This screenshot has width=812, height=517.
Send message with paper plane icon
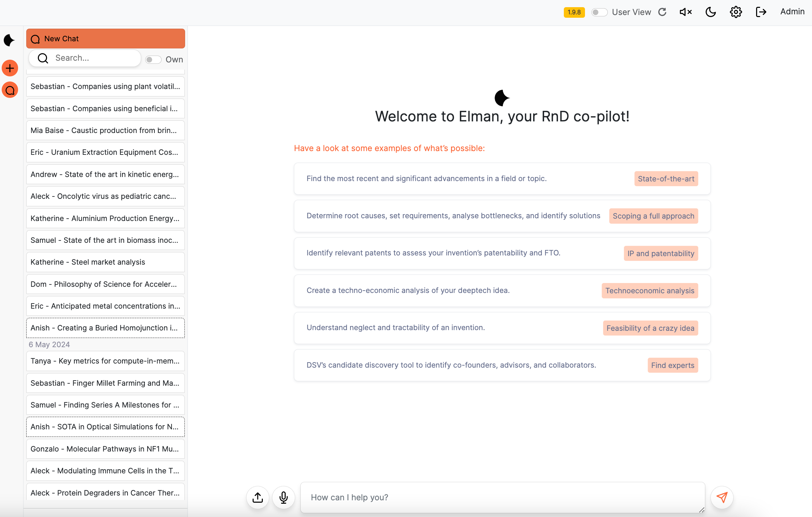[722, 498]
